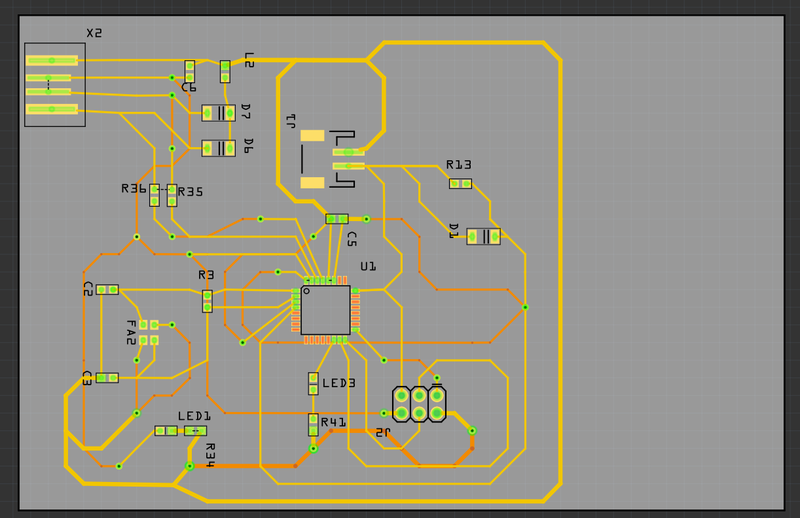
Task: Select the U1 microcontroller chip footprint
Action: [325, 310]
